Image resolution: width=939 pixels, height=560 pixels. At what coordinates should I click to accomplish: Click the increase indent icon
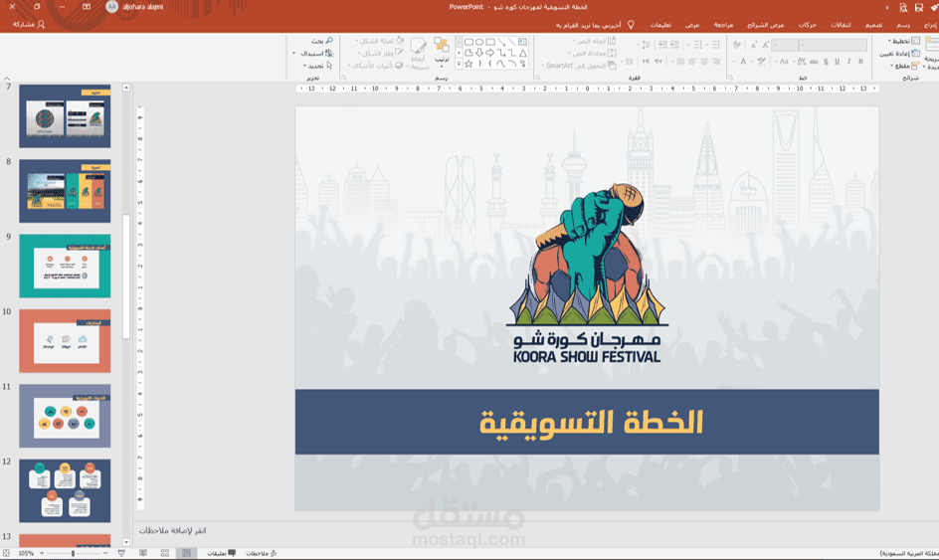coord(662,45)
